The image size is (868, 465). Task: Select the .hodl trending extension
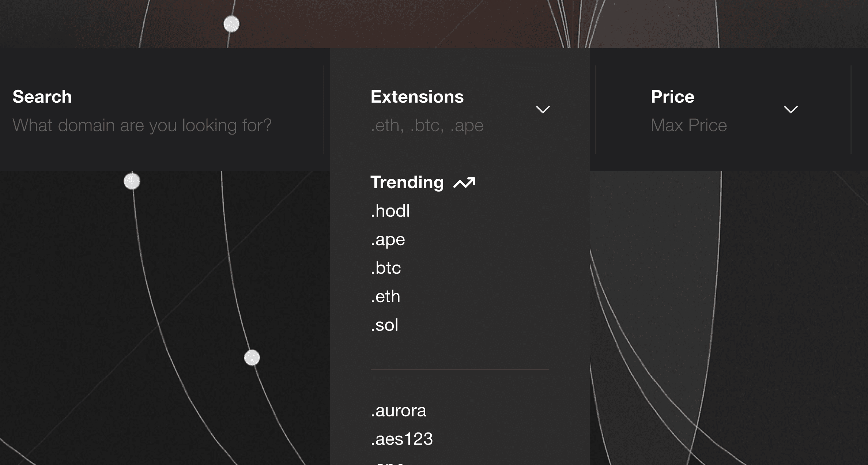[390, 211]
